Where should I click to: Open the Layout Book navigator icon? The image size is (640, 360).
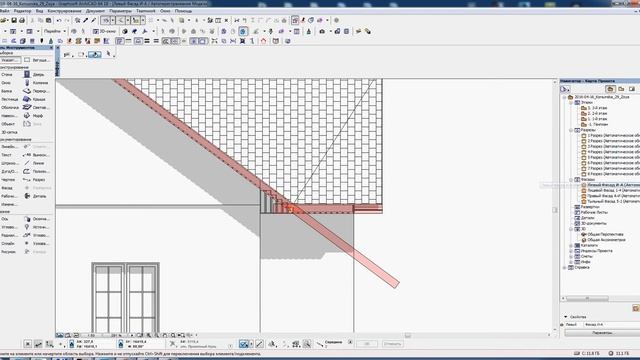pos(632,89)
